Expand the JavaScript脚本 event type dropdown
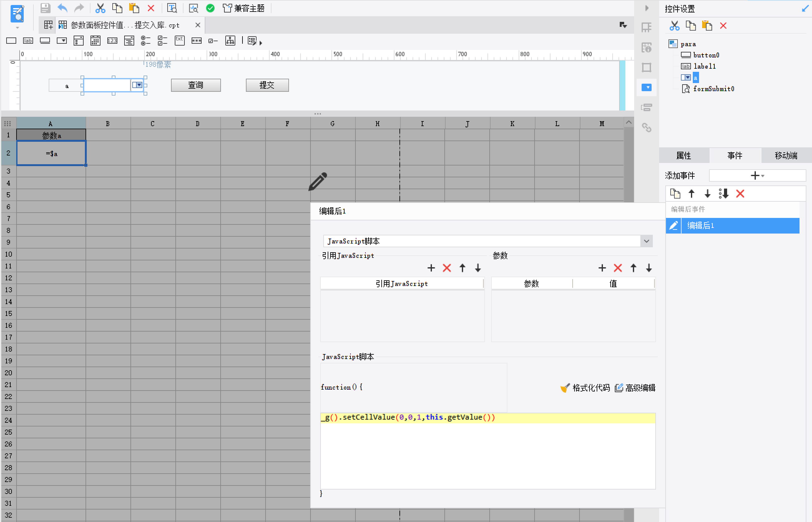 [x=646, y=241]
